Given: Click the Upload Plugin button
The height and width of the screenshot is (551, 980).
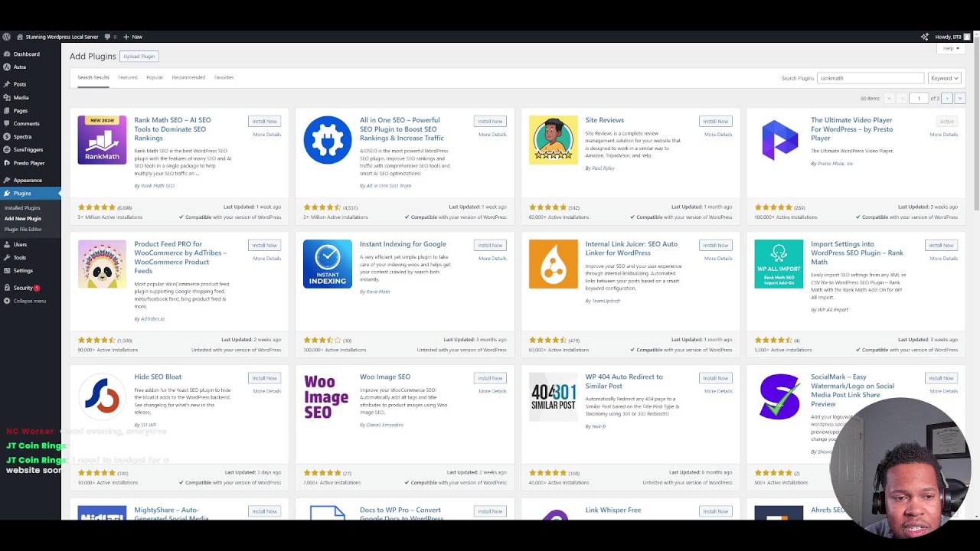Looking at the screenshot, I should click(139, 56).
